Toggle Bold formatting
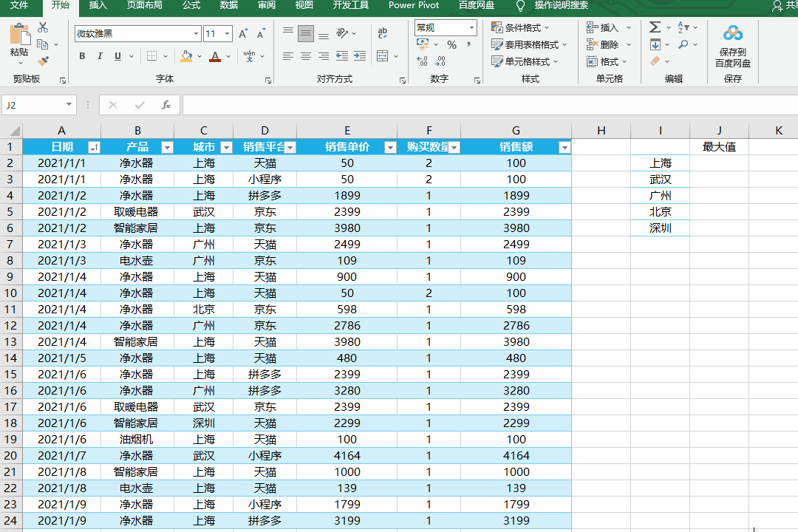Viewport: 798px width, 532px height. coord(81,56)
